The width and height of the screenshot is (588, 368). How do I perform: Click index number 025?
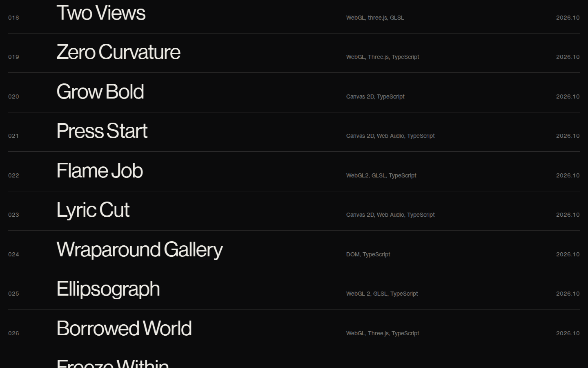pos(13,294)
